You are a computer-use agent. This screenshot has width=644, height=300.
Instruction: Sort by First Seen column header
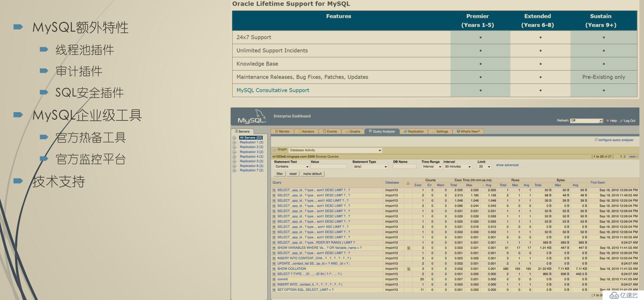click(598, 183)
